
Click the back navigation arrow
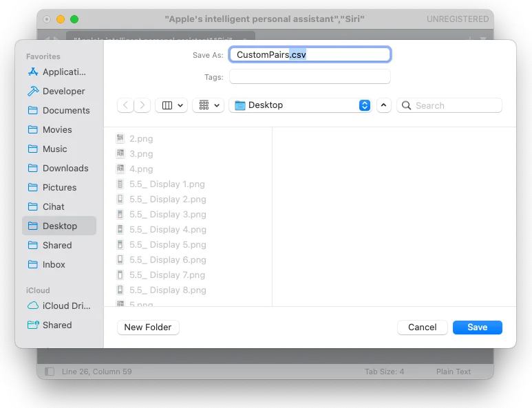coord(125,105)
